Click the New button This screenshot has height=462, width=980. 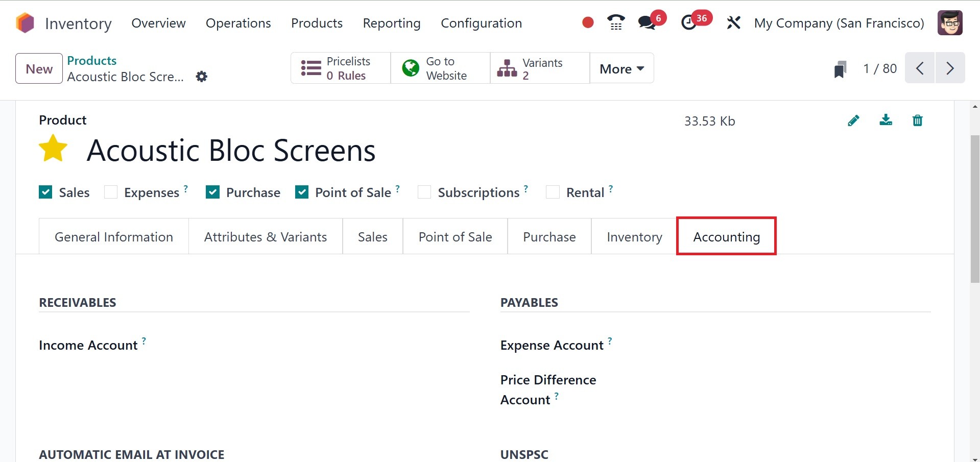(39, 68)
